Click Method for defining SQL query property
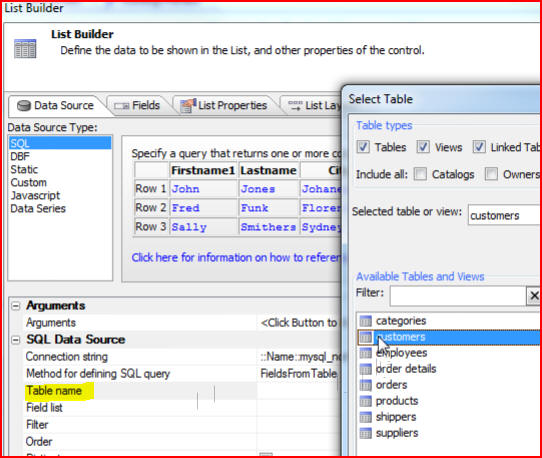This screenshot has height=458, width=542. 181,374
